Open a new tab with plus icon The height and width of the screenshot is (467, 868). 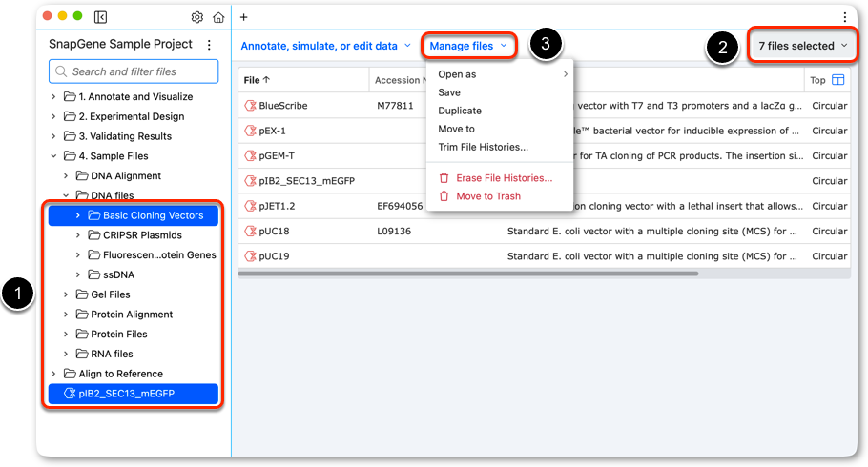[x=243, y=17]
